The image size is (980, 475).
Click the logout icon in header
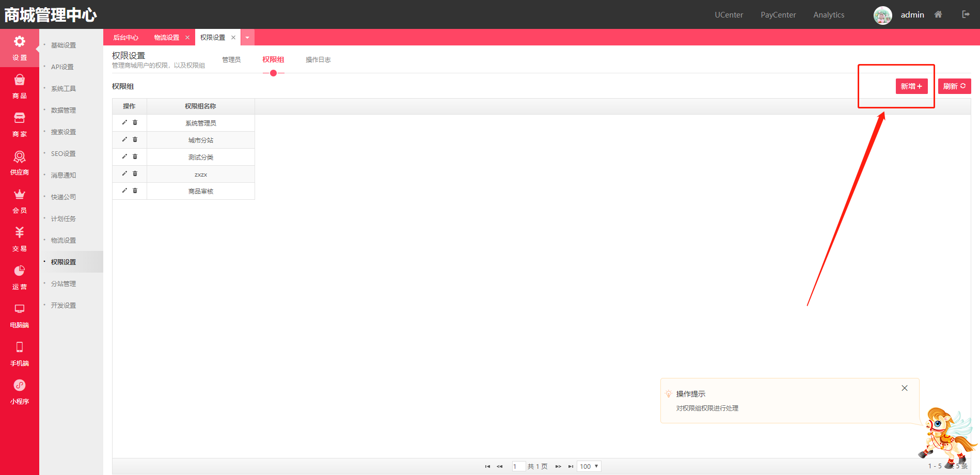[966, 14]
